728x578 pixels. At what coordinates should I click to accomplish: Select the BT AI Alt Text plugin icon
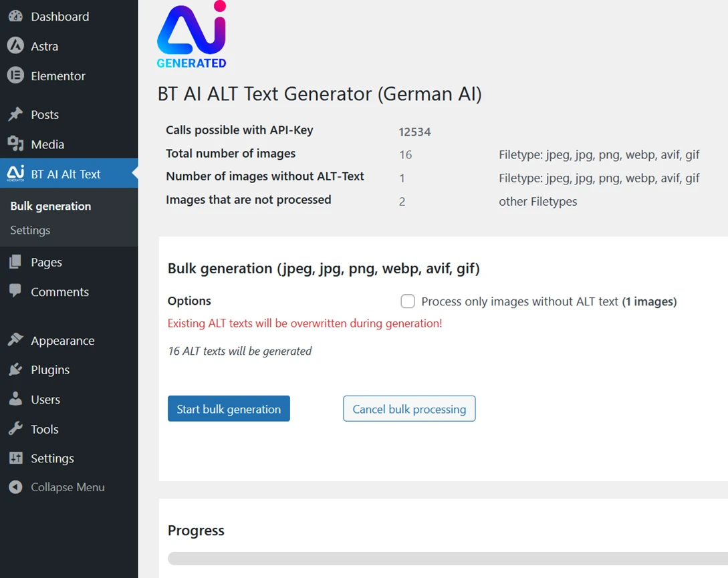[15, 173]
